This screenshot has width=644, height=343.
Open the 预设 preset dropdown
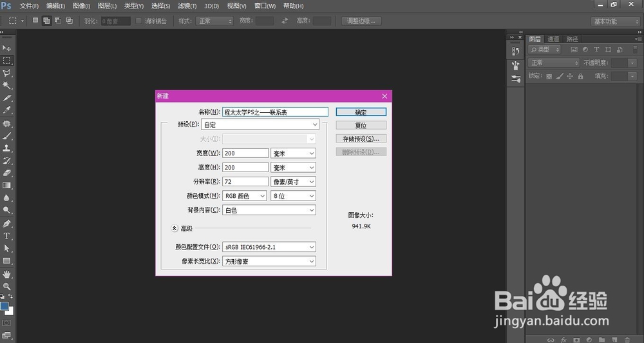[x=260, y=124]
